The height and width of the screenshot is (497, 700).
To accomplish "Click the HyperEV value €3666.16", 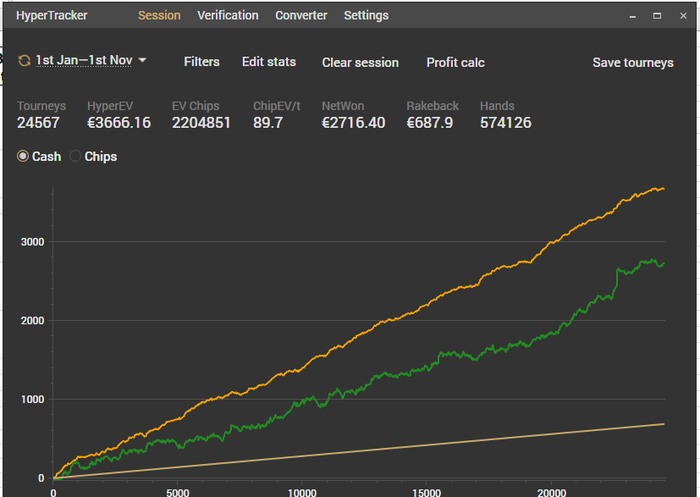I will click(x=119, y=123).
